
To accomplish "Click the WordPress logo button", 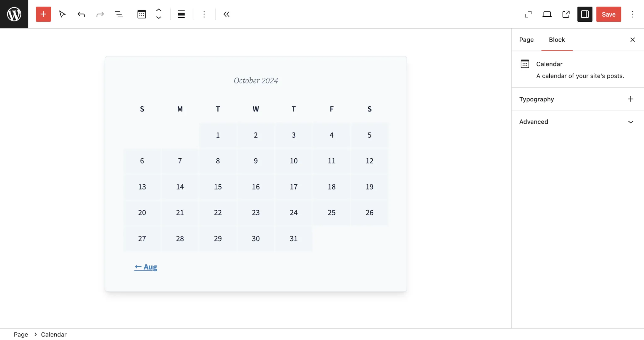I will [x=14, y=14].
